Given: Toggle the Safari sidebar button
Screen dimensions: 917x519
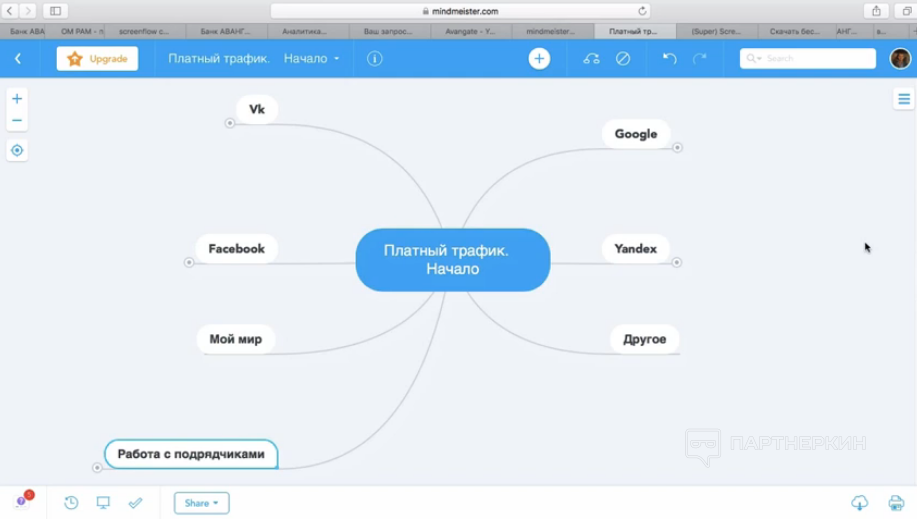Looking at the screenshot, I should click(56, 11).
